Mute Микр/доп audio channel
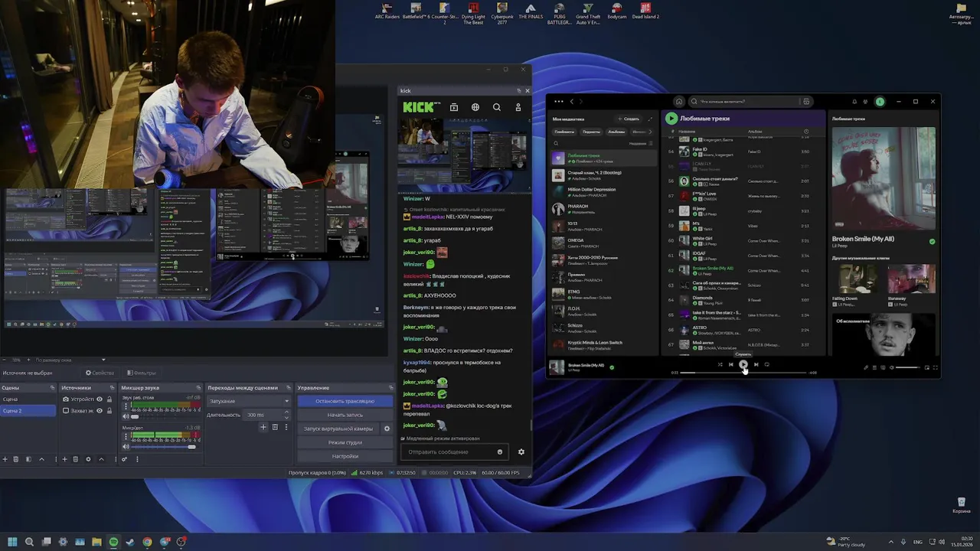Viewport: 980px width, 551px height. 126,446
